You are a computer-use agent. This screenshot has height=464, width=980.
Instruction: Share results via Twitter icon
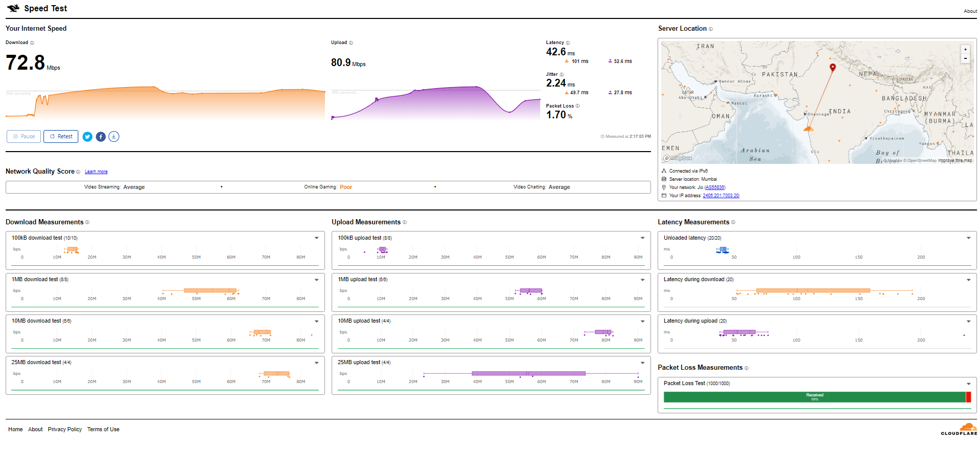[88, 137]
